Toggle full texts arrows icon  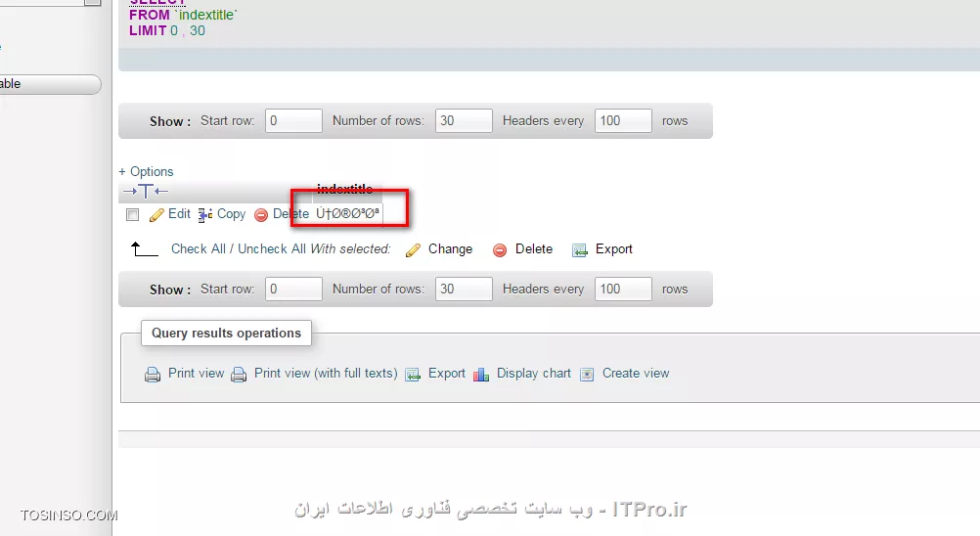click(146, 191)
